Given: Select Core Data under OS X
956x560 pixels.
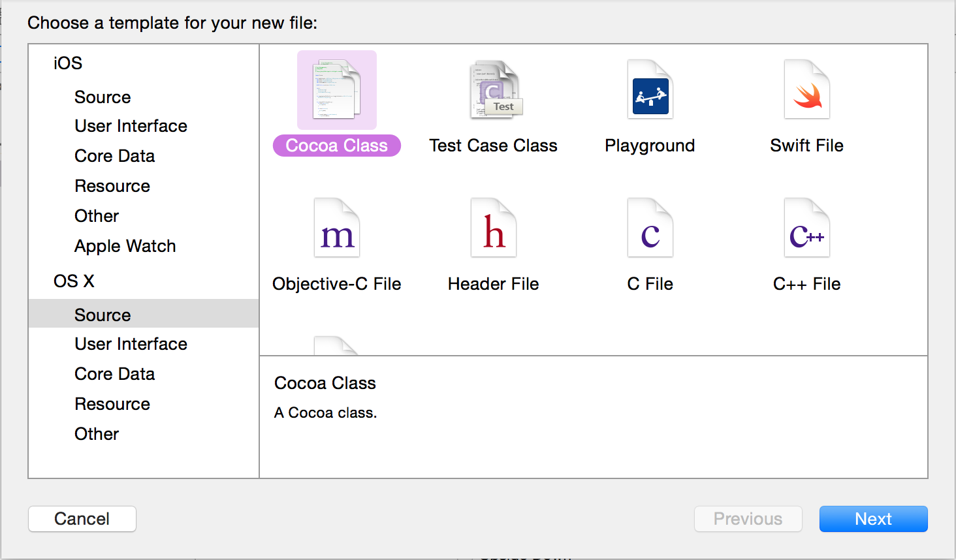Looking at the screenshot, I should [114, 374].
